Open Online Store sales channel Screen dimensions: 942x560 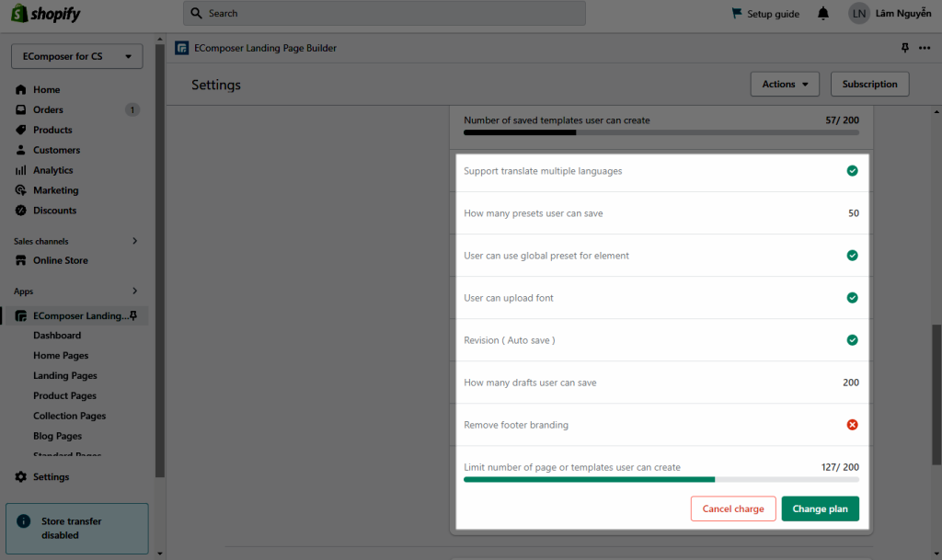[x=60, y=260]
